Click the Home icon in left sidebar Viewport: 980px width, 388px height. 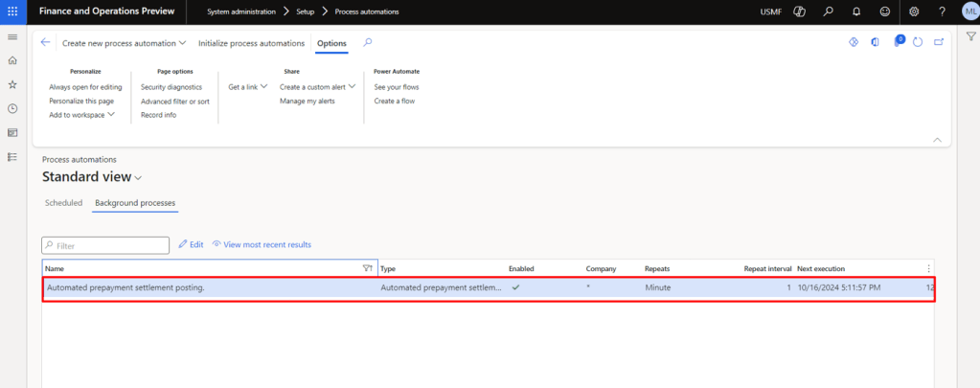pos(12,60)
